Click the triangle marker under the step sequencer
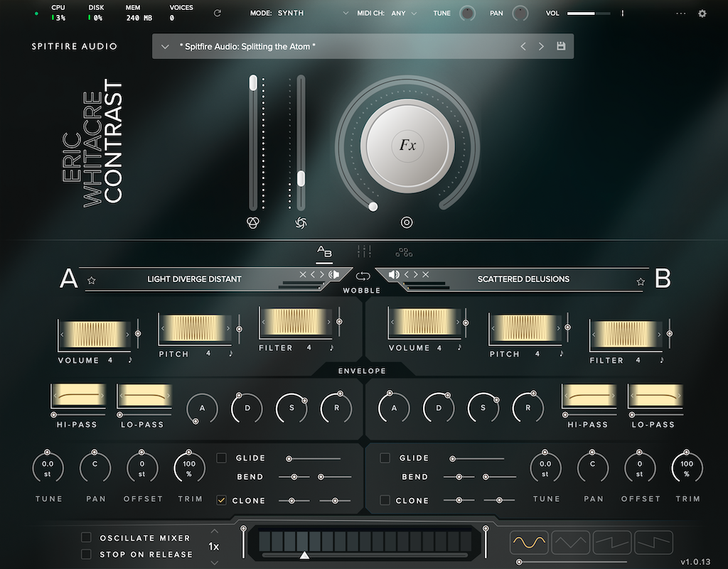Screen dimensions: 728x569 pyautogui.click(x=304, y=555)
